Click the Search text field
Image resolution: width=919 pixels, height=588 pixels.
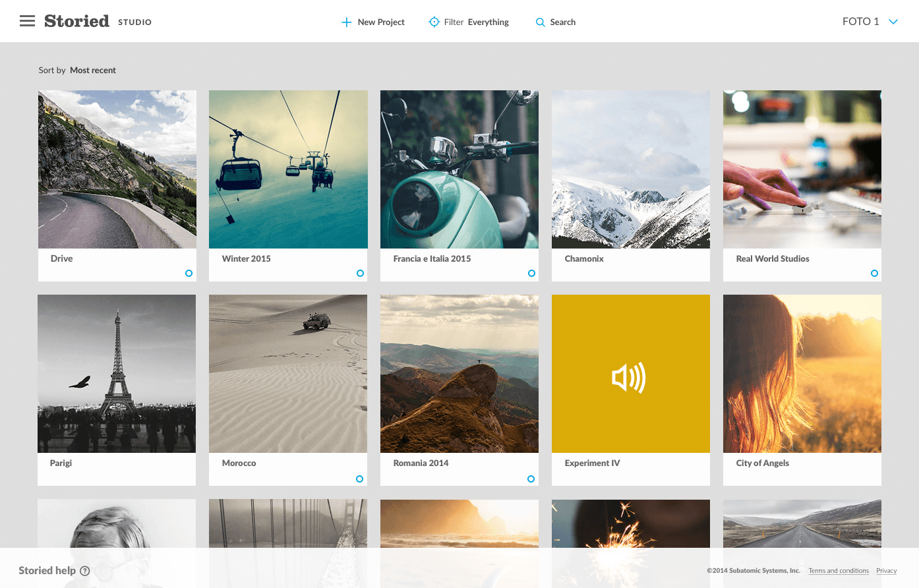pos(562,22)
